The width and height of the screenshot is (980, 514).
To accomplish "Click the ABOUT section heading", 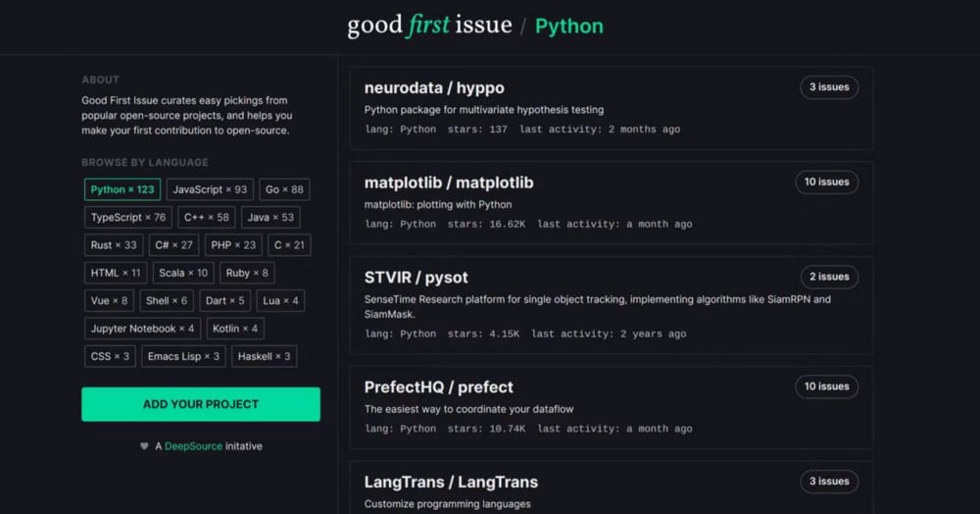I will 101,80.
